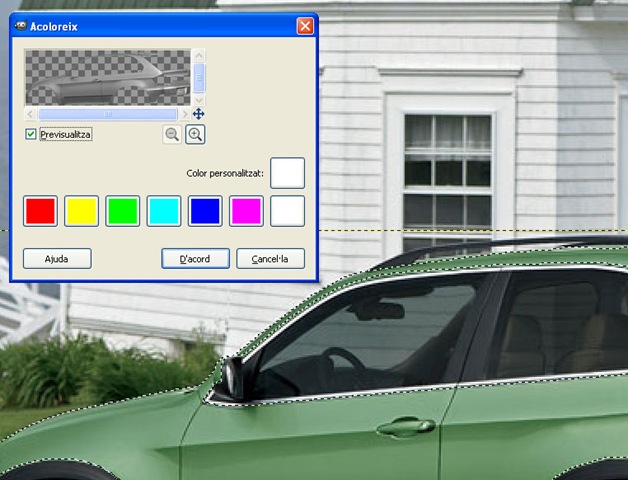628x480 pixels.
Task: Select the cyan color swatch
Action: click(164, 211)
